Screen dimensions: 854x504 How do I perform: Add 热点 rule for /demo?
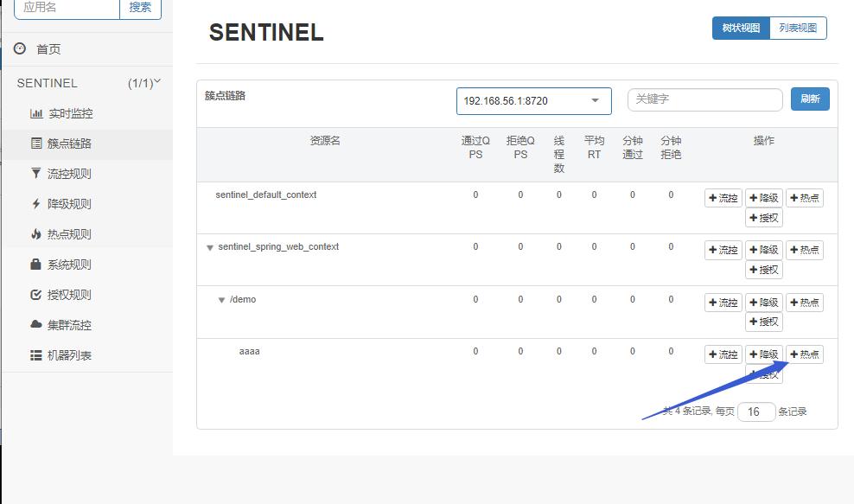[x=805, y=303]
